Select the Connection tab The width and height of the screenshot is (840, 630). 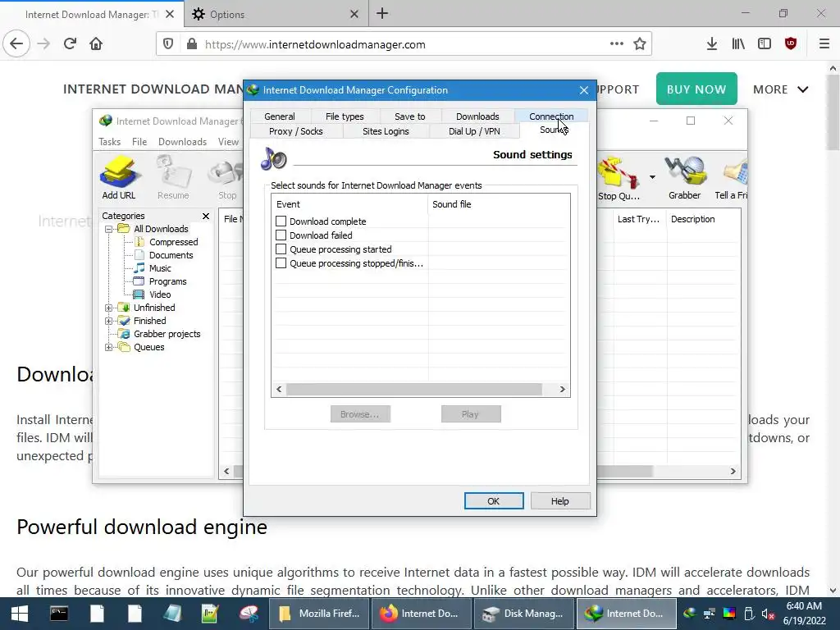(x=551, y=116)
